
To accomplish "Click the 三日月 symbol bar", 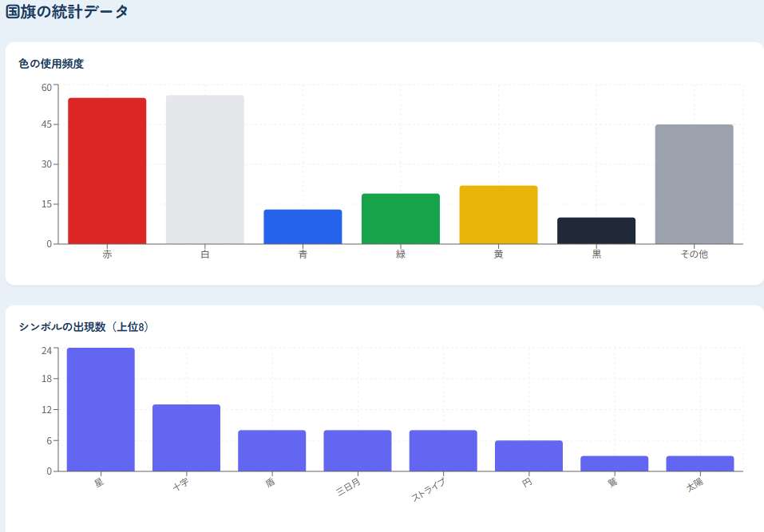I will [358, 451].
